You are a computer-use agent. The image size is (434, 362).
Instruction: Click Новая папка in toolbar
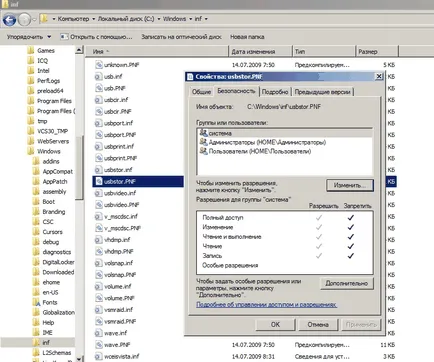247,37
